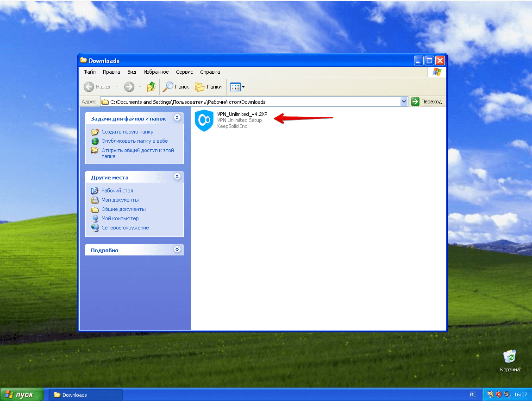Viewport: 532px width, 401px height.
Task: Open the address bar dropdown arrow
Action: [403, 102]
